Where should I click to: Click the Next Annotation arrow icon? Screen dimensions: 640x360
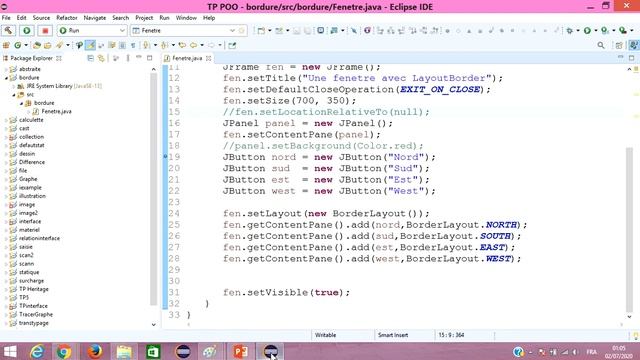tap(146, 45)
